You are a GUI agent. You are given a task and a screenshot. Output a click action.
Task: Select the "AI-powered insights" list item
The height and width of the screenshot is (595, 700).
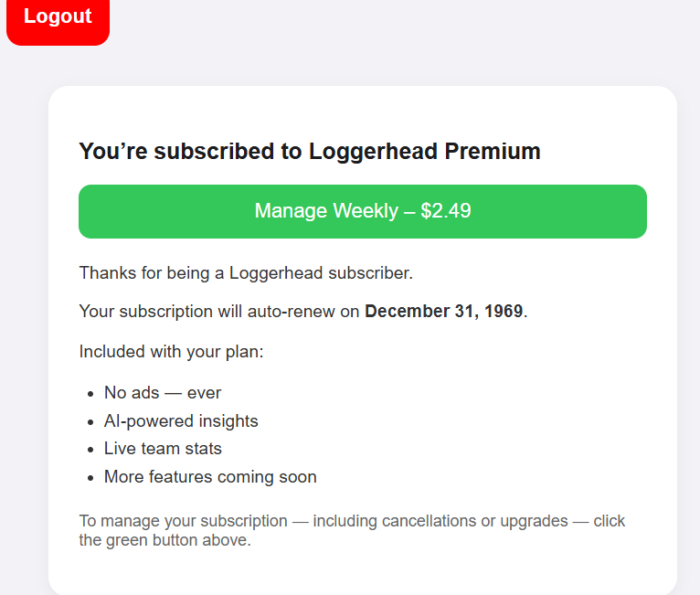(x=181, y=421)
